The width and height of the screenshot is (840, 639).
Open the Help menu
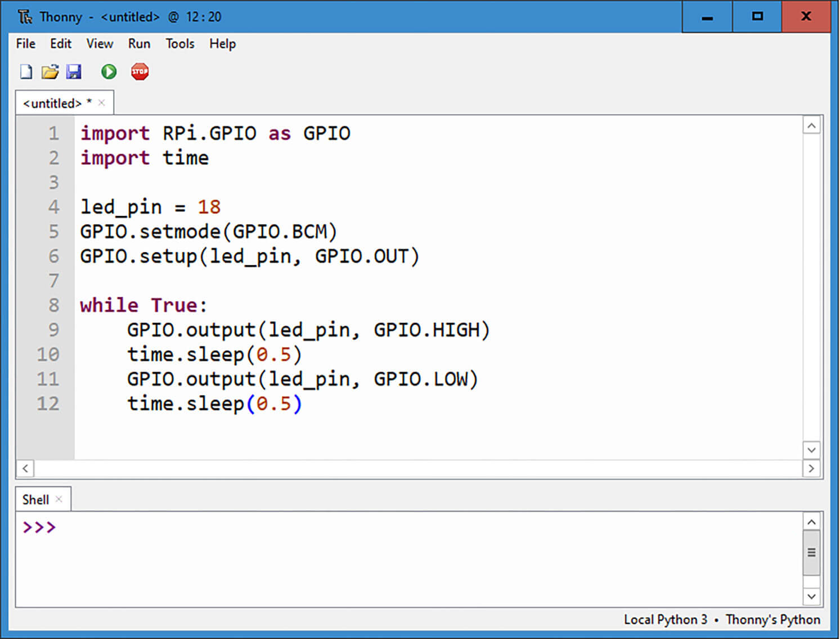(222, 43)
